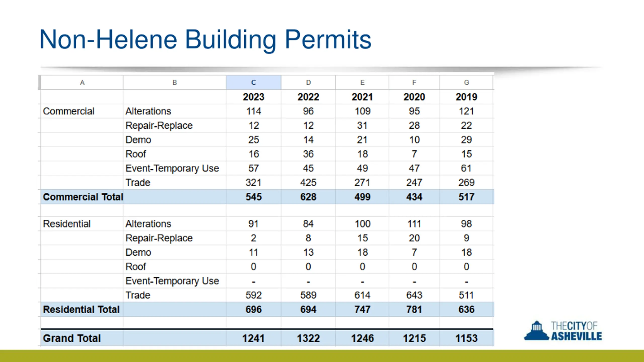Click the Residential Total row label
The height and width of the screenshot is (362, 644).
[x=81, y=309]
